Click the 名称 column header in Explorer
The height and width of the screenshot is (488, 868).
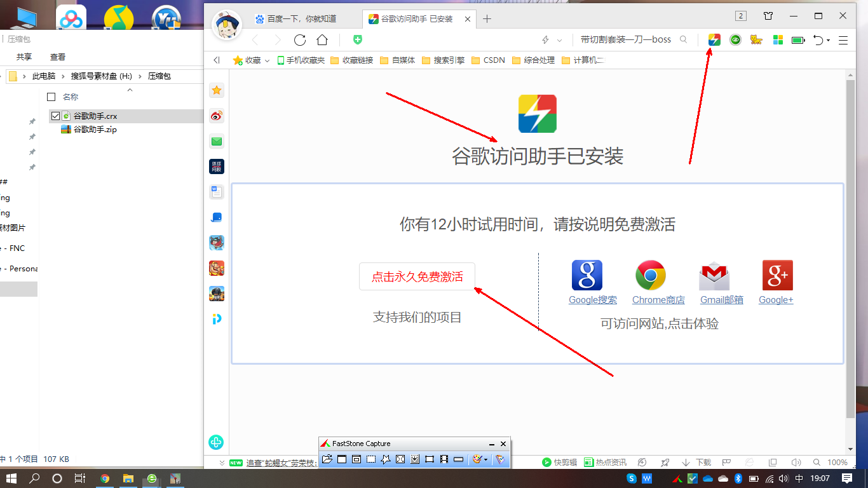(71, 97)
